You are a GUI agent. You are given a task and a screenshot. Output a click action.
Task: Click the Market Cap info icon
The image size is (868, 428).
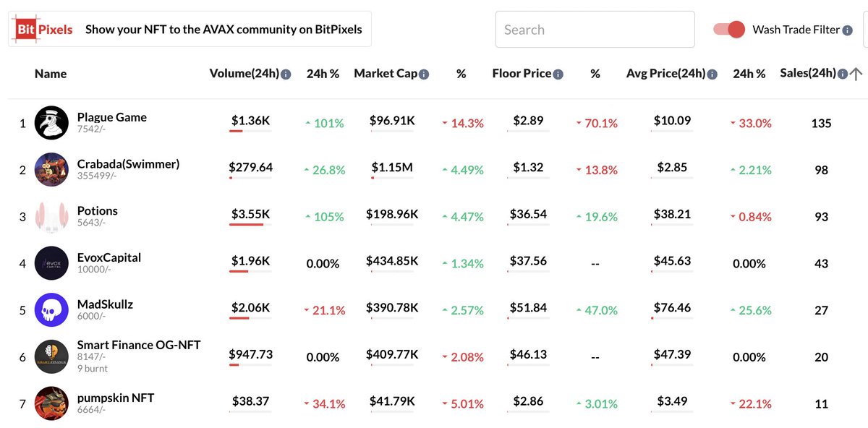coord(424,74)
